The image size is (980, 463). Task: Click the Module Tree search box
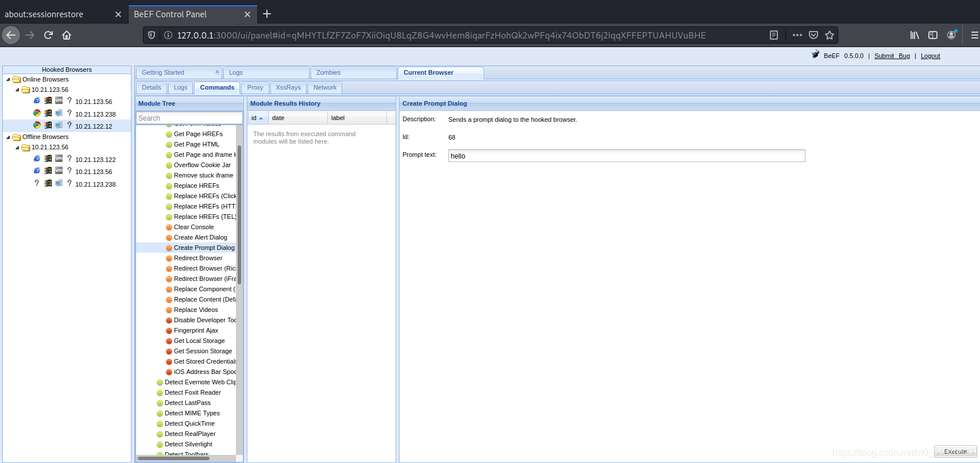[x=189, y=118]
